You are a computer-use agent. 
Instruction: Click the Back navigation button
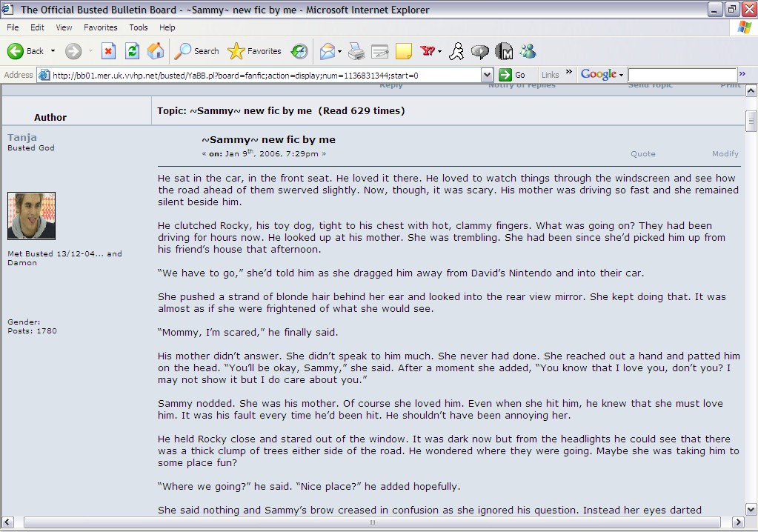click(x=26, y=51)
